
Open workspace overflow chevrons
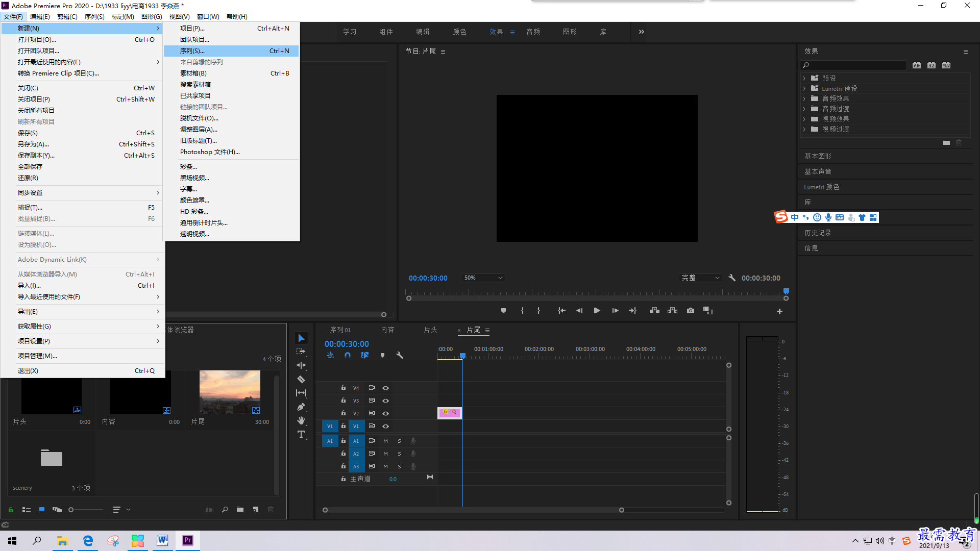tap(642, 32)
